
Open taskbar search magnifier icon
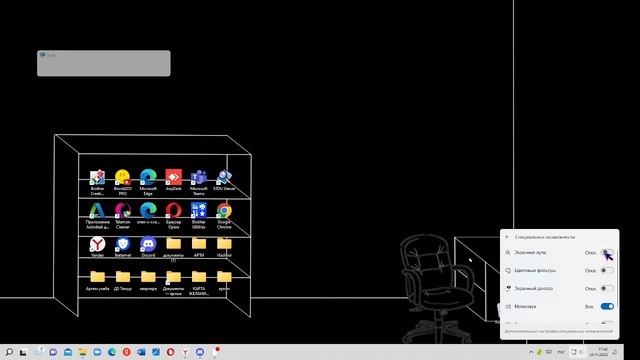click(9, 352)
